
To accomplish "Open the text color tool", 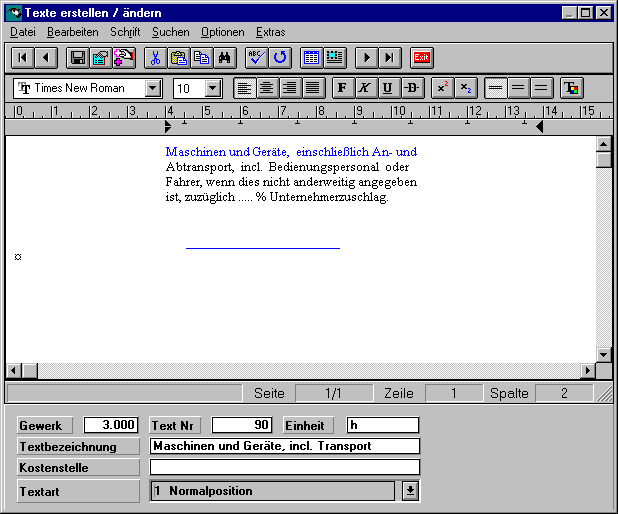I will [571, 88].
